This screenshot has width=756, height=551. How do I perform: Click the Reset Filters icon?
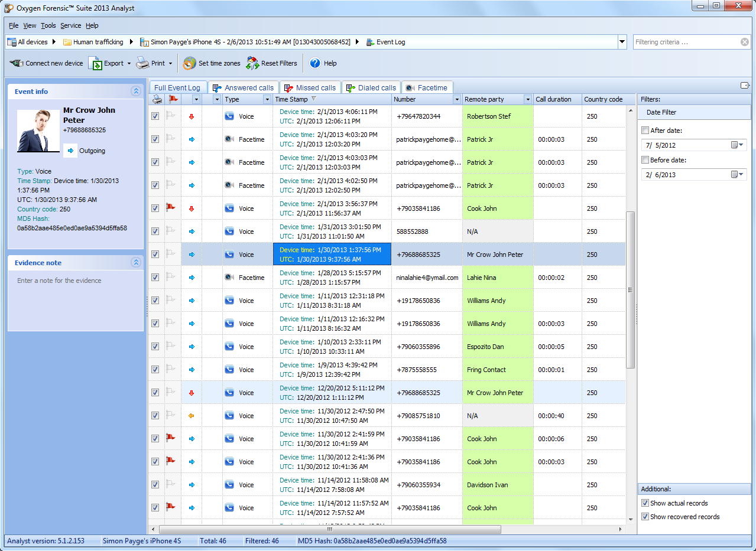[x=253, y=63]
